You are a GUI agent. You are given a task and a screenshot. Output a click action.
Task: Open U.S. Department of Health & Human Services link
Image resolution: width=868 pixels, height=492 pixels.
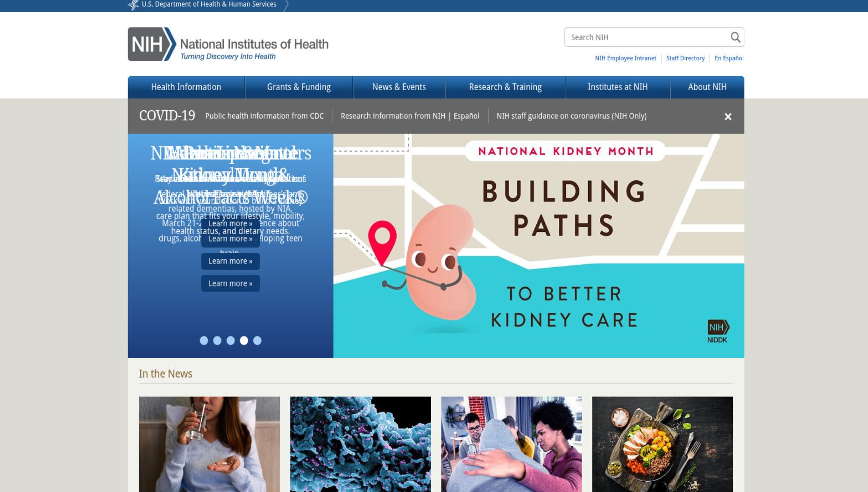(209, 4)
